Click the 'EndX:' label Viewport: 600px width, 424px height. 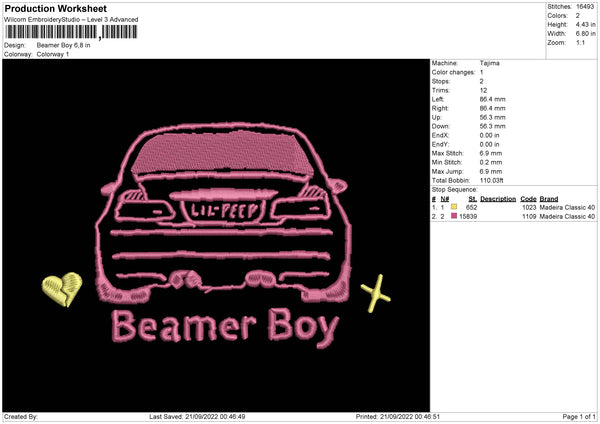pos(440,135)
